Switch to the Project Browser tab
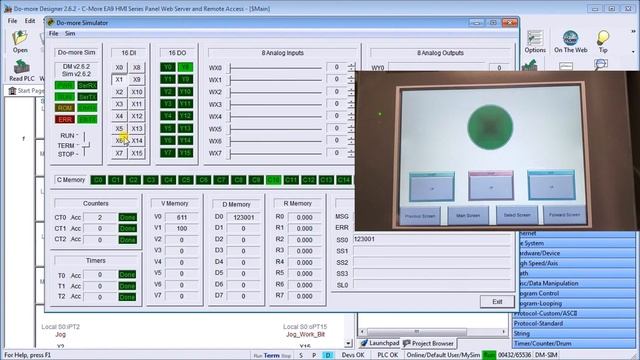The height and width of the screenshot is (360, 640). click(429, 343)
